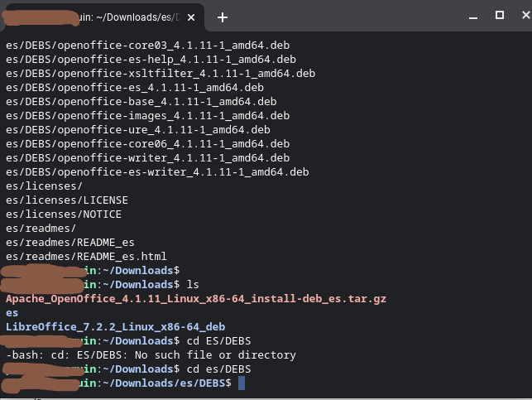
Task: Select the ~/Downloads/es terminal tab
Action: [103, 17]
